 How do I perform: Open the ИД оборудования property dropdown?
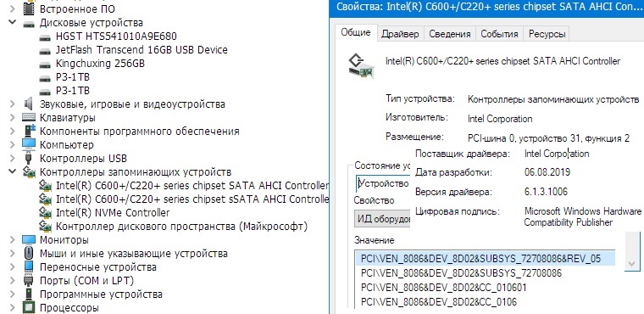tap(382, 218)
